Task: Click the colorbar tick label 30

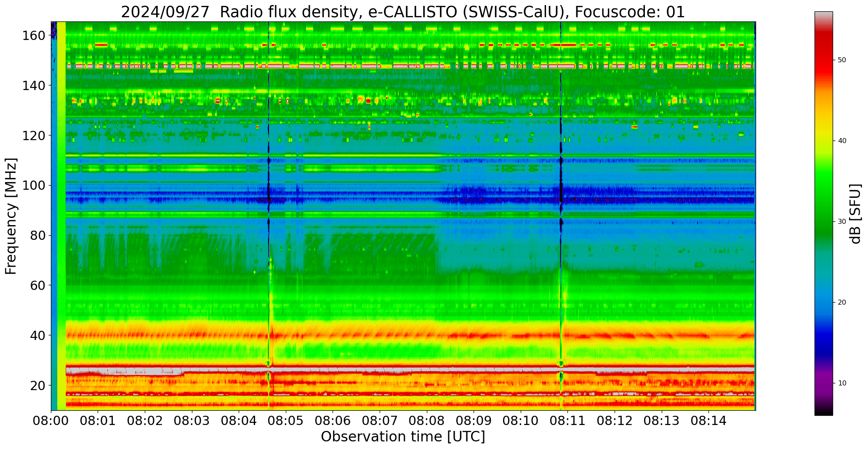Action: pyautogui.click(x=842, y=222)
